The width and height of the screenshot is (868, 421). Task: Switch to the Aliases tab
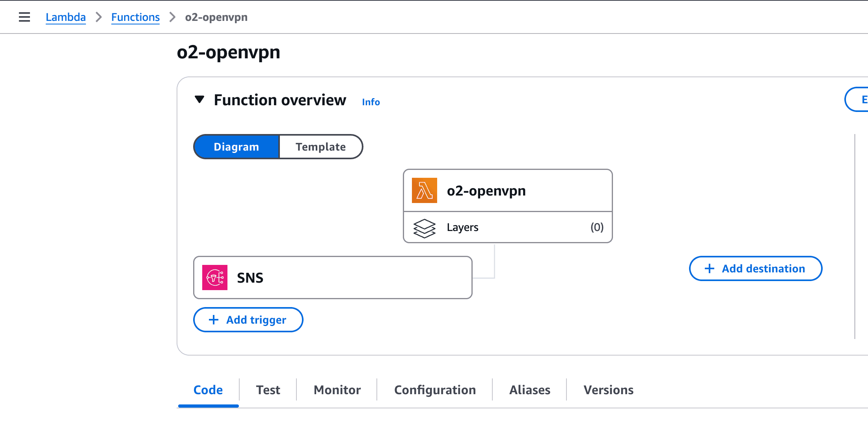pyautogui.click(x=530, y=389)
